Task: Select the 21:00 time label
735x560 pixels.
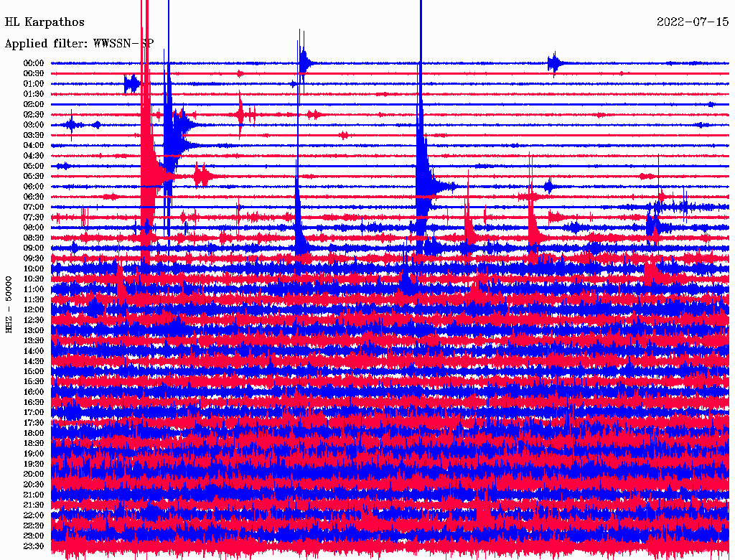Action: 34,495
